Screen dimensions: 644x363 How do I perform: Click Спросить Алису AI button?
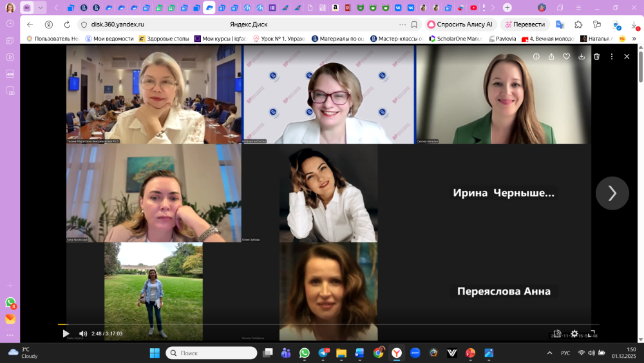(x=459, y=25)
